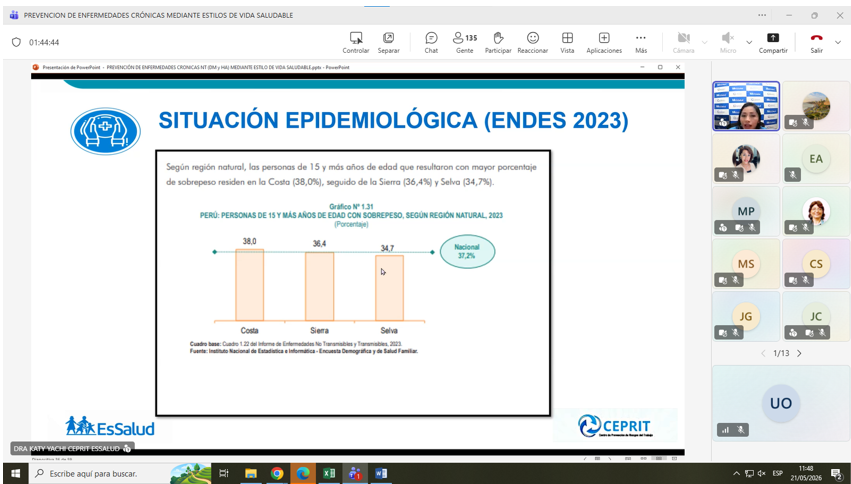Open the notification center icon

(x=836, y=474)
